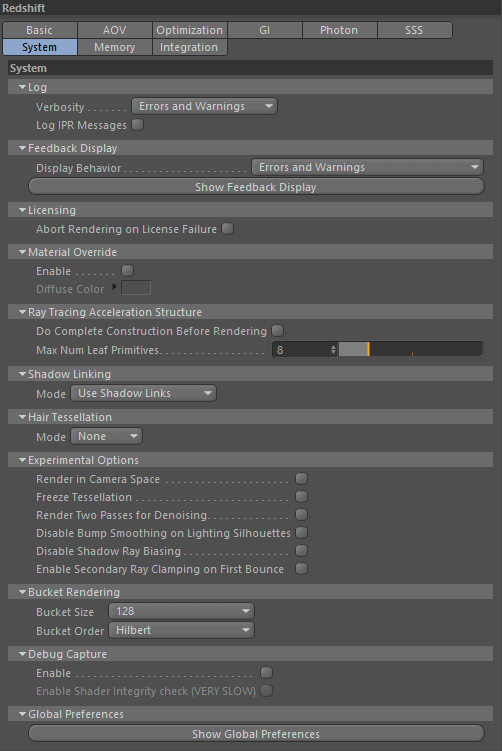
Task: Open the Bucket Order Hilbert dropdown
Action: (x=182, y=630)
